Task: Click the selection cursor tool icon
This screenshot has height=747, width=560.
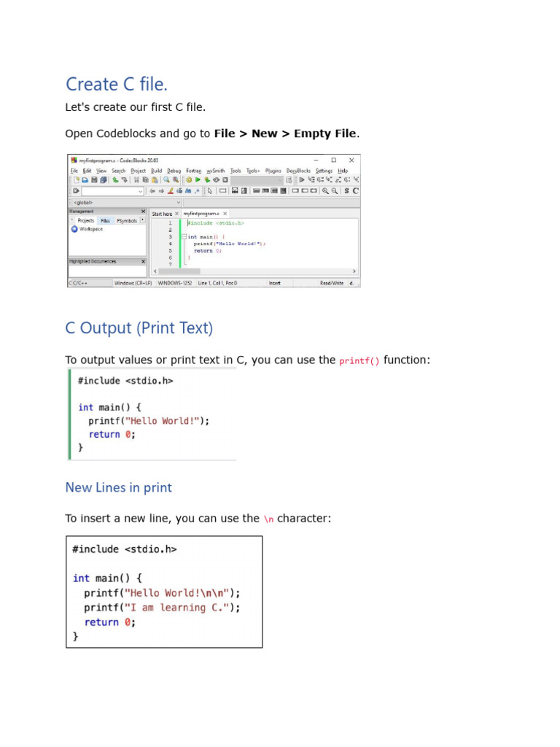Action: tap(209, 191)
